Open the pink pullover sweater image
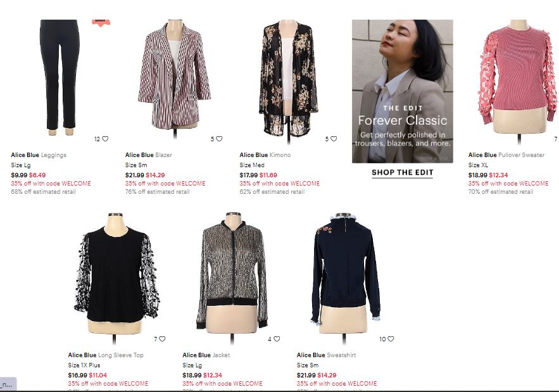The image size is (559, 392). point(518,80)
